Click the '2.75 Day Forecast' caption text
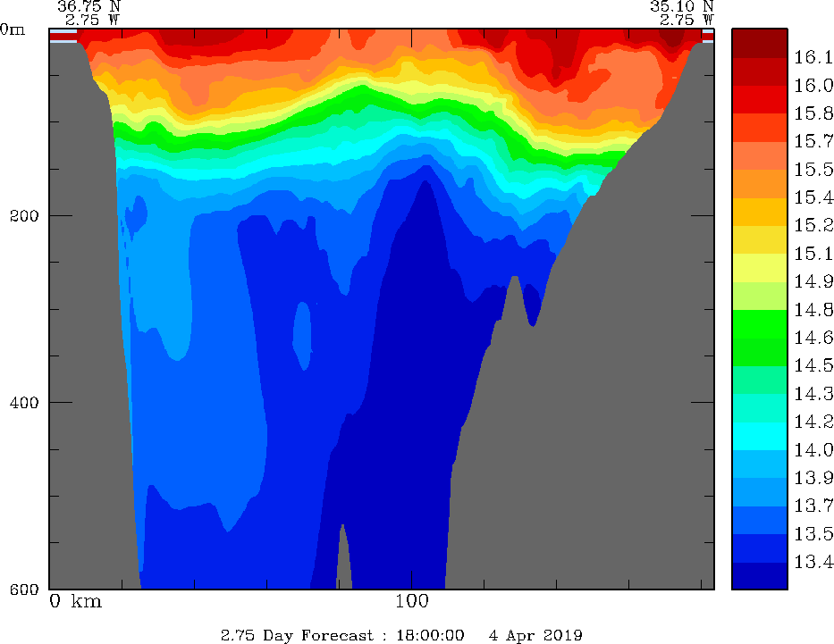Screen dimensions: 834x644 (298, 635)
